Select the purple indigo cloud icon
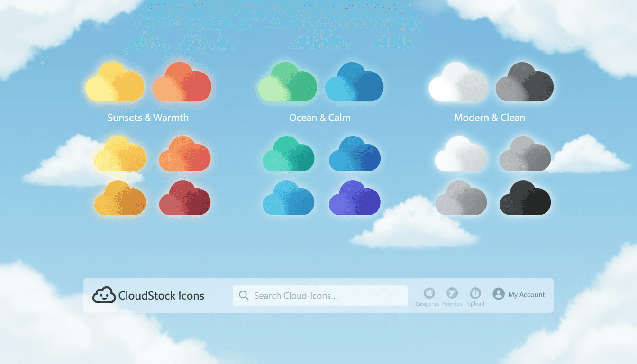This screenshot has width=637, height=364. click(355, 198)
